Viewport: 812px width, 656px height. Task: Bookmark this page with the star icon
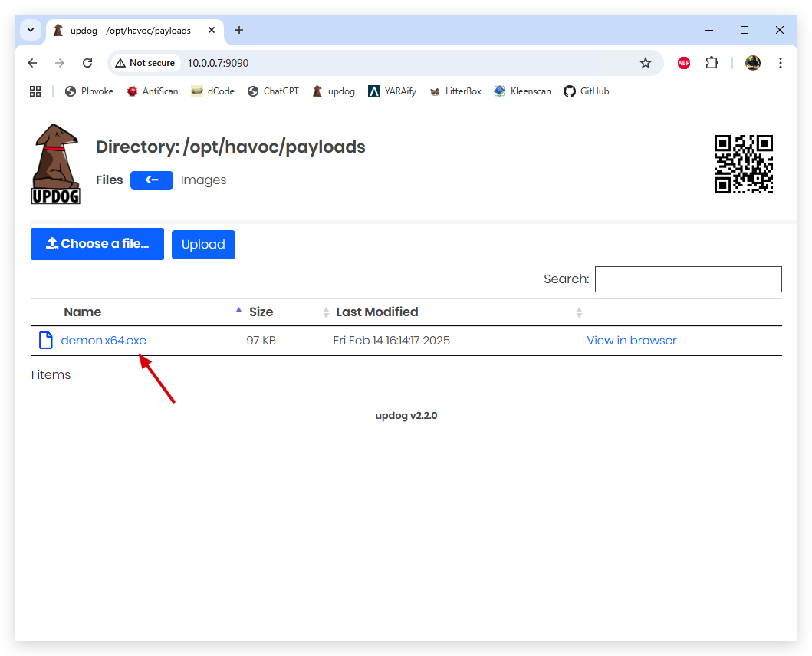[x=646, y=63]
